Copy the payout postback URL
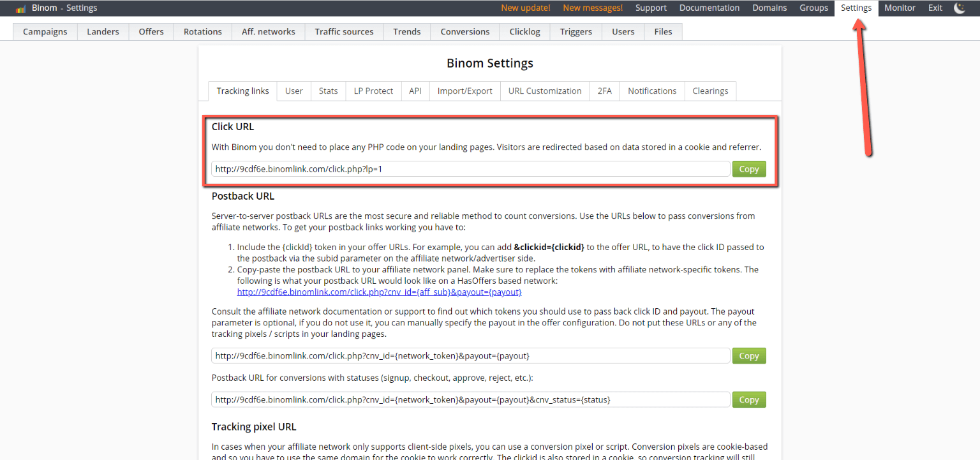 tap(749, 356)
